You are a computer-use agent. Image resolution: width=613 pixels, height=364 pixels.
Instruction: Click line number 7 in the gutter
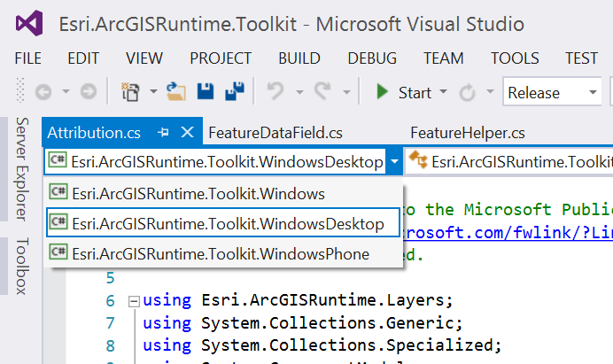tap(110, 323)
